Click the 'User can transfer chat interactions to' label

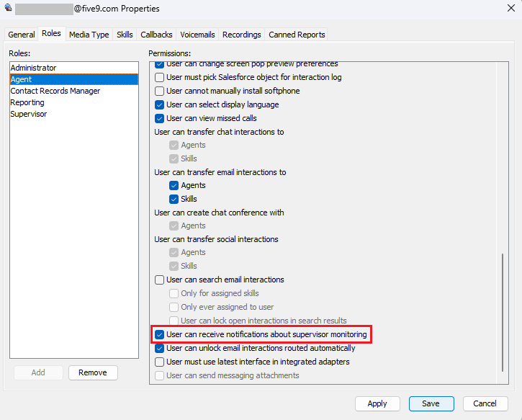pos(219,132)
